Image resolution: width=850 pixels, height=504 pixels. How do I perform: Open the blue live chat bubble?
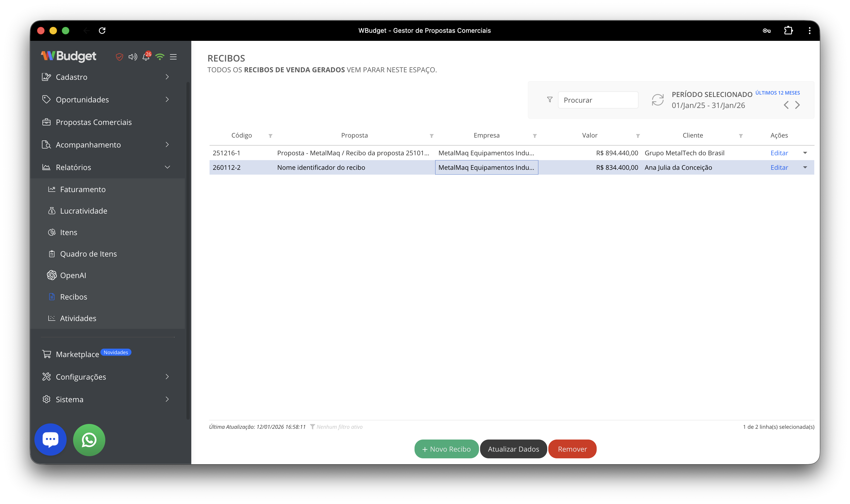click(x=50, y=440)
